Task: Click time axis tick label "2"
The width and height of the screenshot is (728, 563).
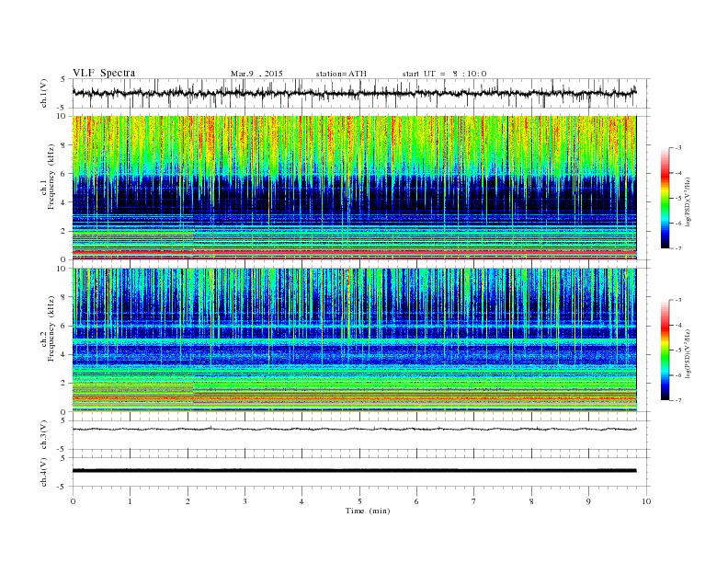Action: point(188,501)
